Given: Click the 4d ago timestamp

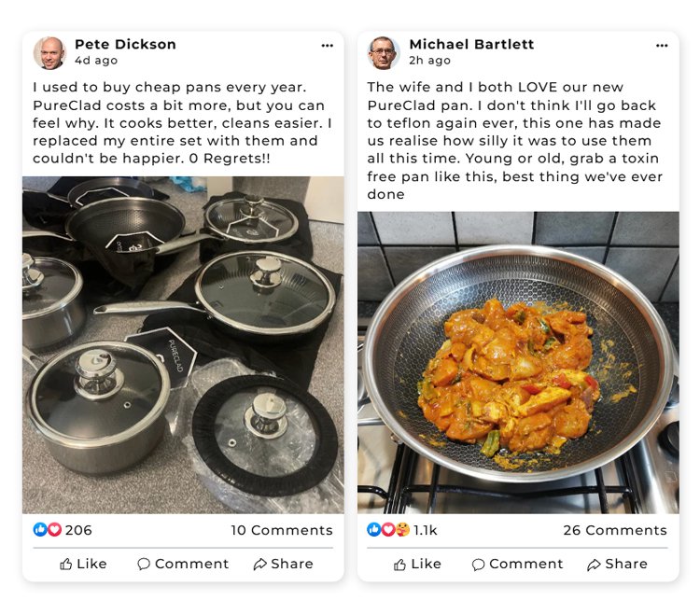Looking at the screenshot, I should click(x=96, y=61).
